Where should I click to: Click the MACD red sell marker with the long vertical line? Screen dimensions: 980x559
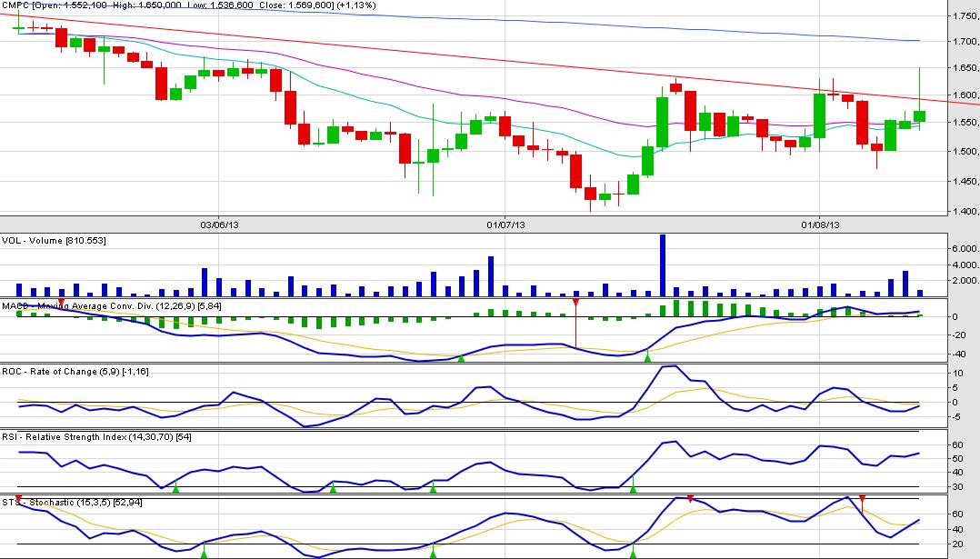pyautogui.click(x=575, y=302)
